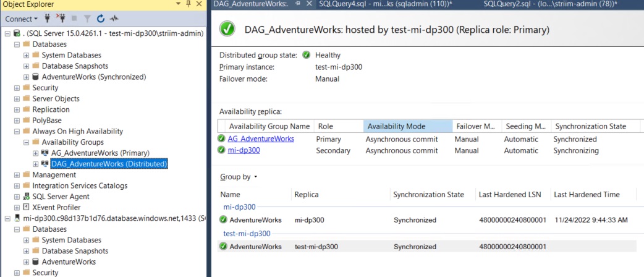Open the mi-dp300 replica link
The height and width of the screenshot is (277, 644).
pyautogui.click(x=244, y=150)
